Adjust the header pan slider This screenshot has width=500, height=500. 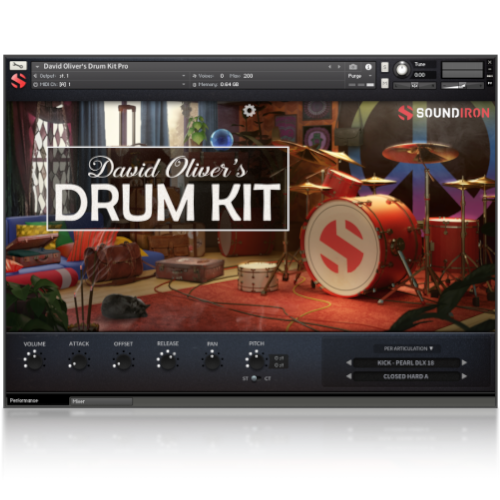click(414, 86)
